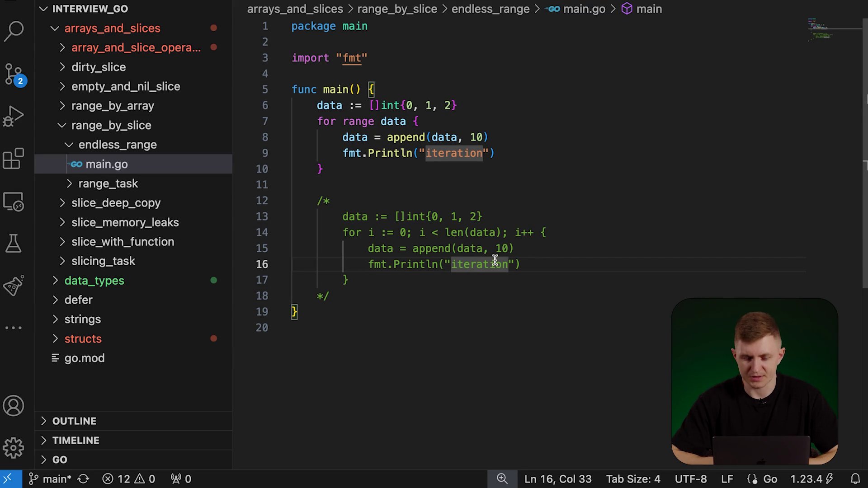Expand the slice_with_function folder
The width and height of the screenshot is (868, 488).
[x=62, y=242]
